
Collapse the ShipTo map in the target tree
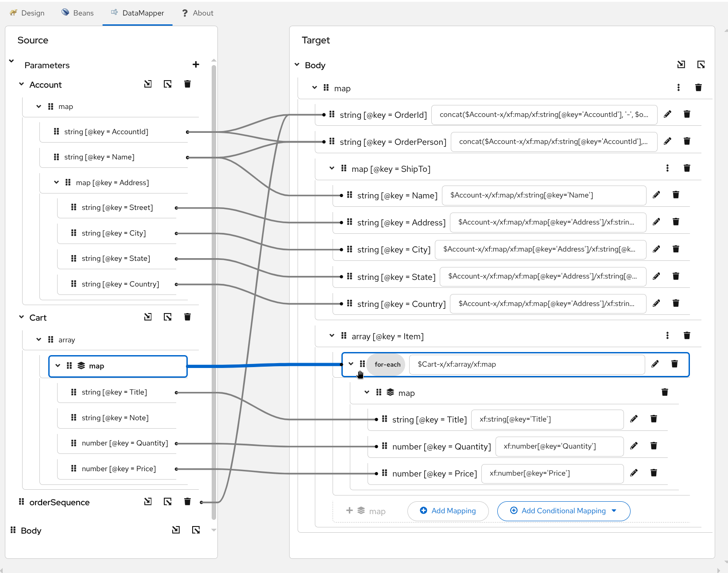coord(331,168)
